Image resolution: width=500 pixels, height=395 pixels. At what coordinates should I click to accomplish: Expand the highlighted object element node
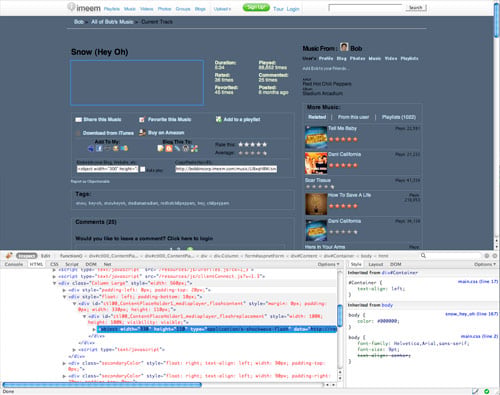[x=94, y=329]
